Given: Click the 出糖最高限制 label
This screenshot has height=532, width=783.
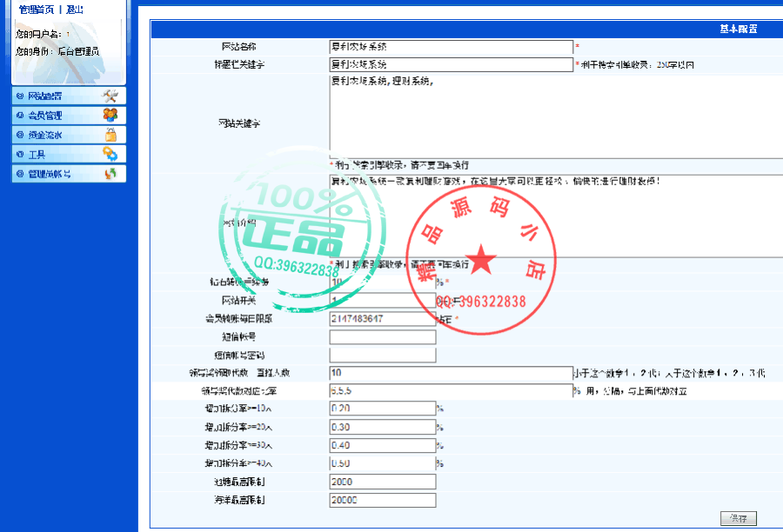Looking at the screenshot, I should [239, 482].
